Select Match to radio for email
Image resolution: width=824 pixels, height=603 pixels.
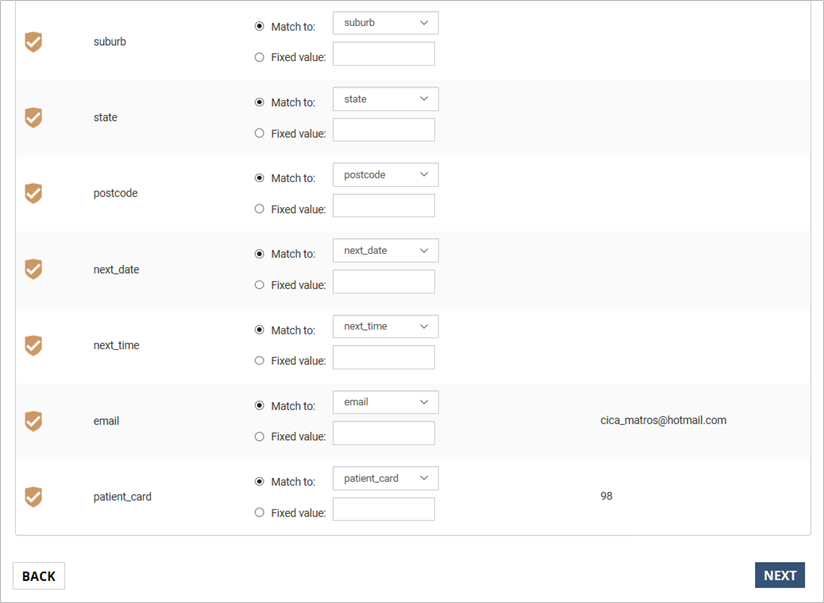click(259, 405)
